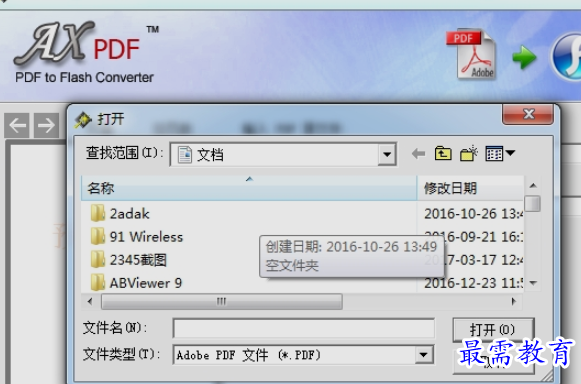Viewport: 581px width, 384px height.
Task: Click the horizontal scrollbar thumb
Action: click(x=222, y=301)
